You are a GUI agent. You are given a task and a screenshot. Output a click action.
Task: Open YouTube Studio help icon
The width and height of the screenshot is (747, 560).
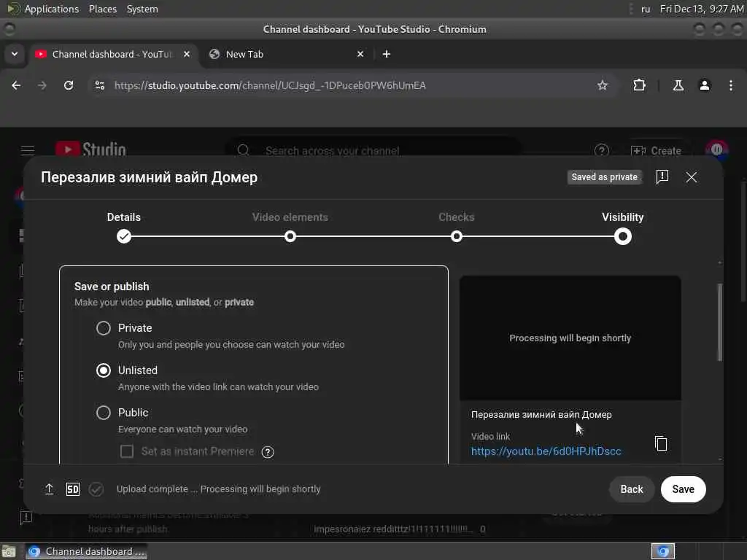point(602,150)
